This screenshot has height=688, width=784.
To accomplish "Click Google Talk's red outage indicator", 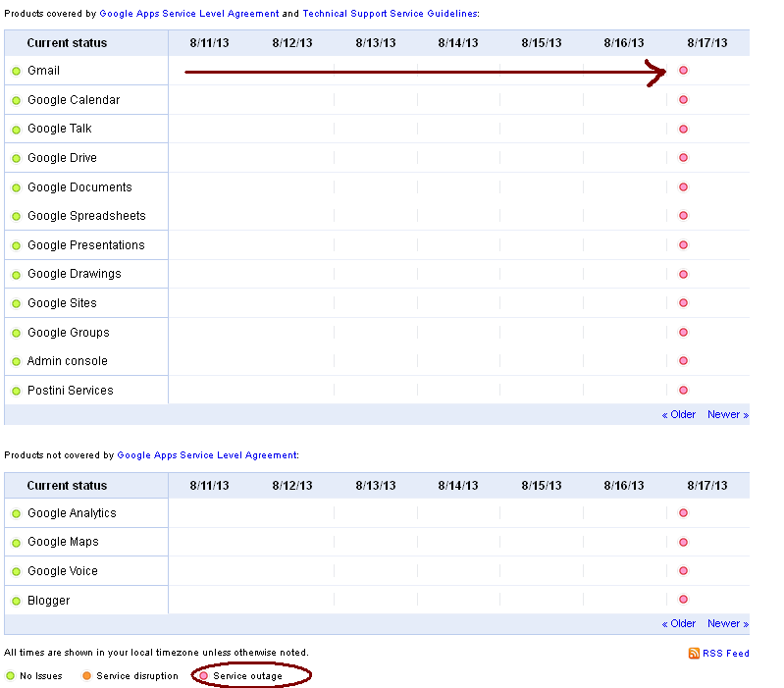I will tap(683, 129).
